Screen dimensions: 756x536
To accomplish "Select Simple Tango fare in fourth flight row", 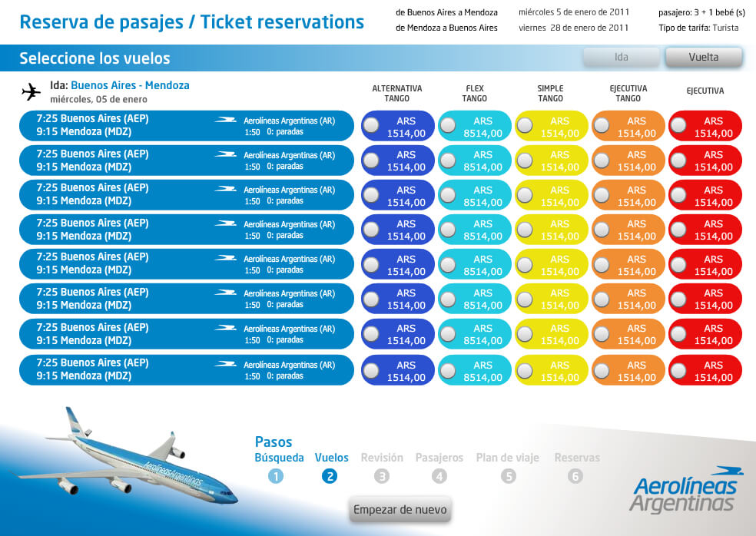I will click(x=526, y=230).
